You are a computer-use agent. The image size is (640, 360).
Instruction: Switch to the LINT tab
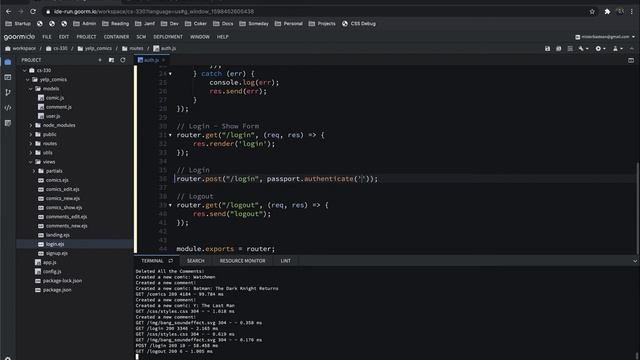286,261
